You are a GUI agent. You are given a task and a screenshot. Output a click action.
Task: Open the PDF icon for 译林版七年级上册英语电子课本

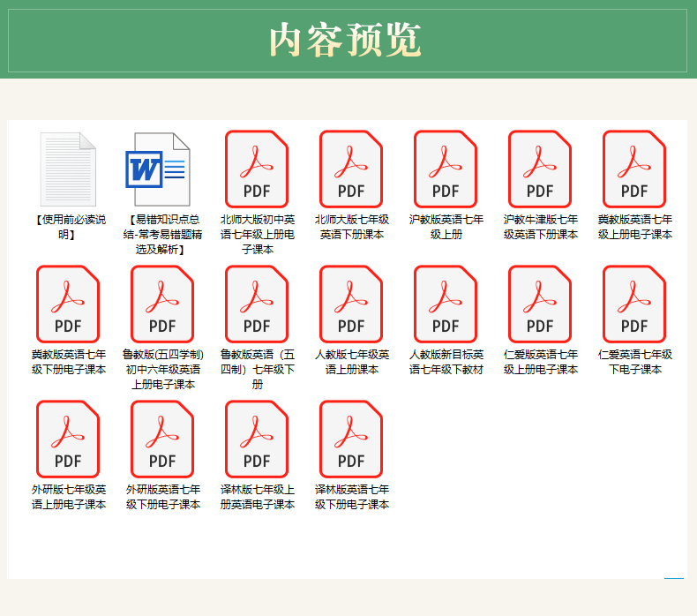click(257, 439)
